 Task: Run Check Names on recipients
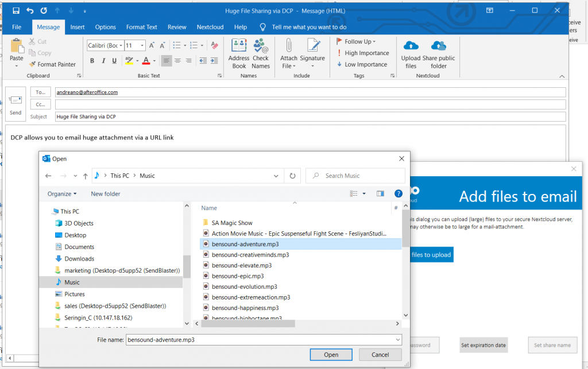(261, 53)
